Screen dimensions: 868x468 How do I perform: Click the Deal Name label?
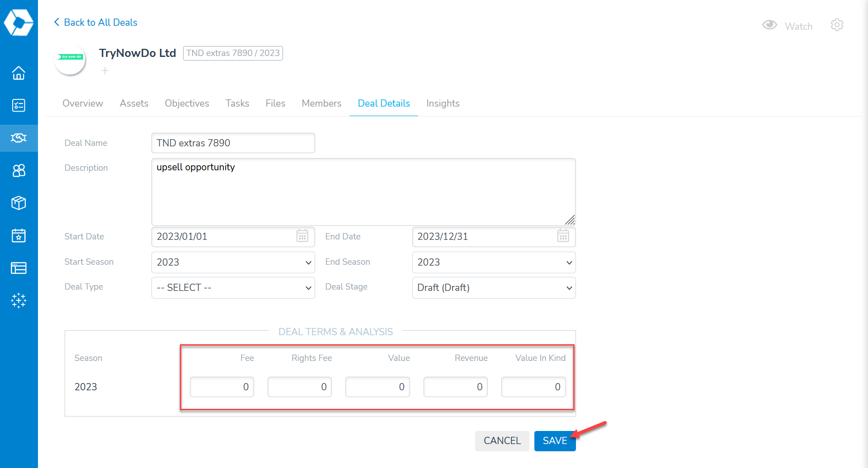(x=86, y=143)
